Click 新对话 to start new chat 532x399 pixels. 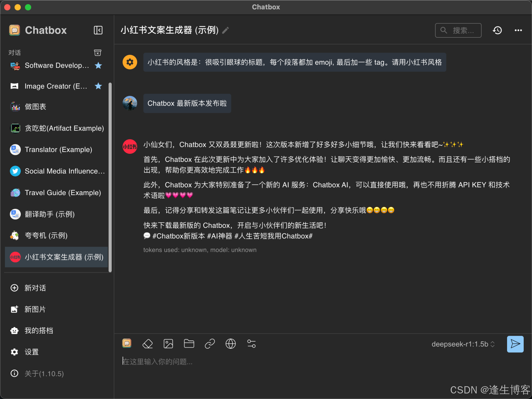point(35,288)
